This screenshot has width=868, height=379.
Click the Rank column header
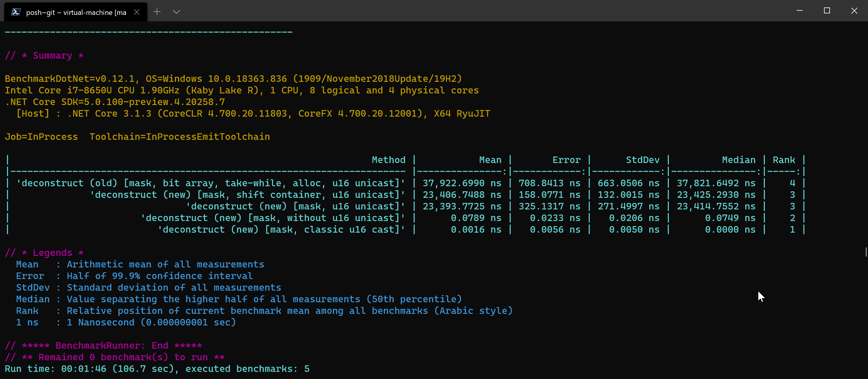[x=784, y=159]
